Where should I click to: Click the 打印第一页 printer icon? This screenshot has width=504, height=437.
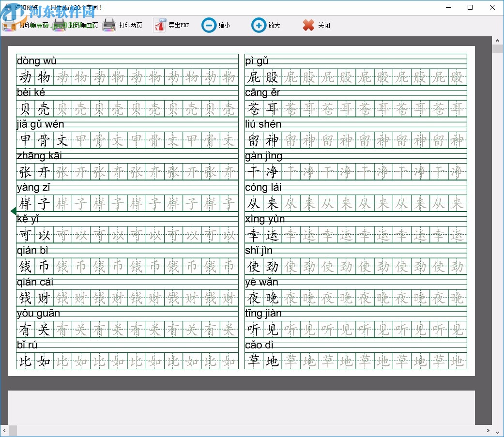point(10,25)
